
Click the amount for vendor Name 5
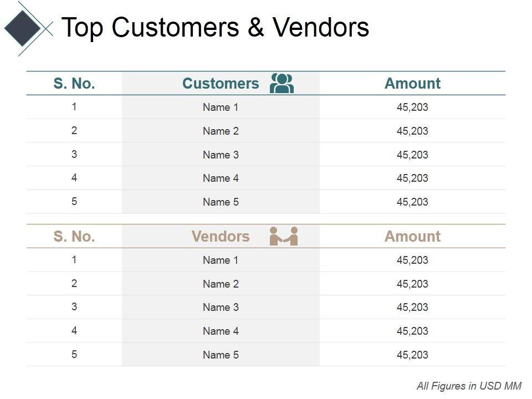point(412,355)
